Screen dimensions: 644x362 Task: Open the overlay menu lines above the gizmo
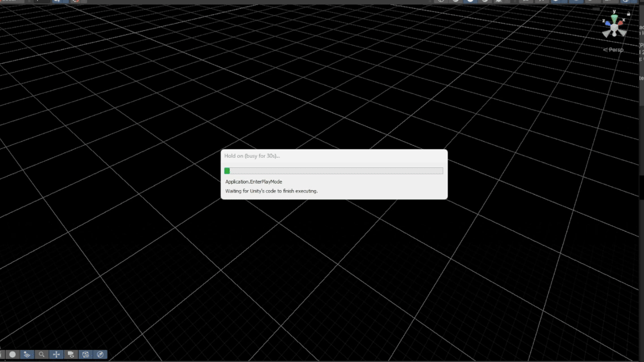tap(596, 8)
